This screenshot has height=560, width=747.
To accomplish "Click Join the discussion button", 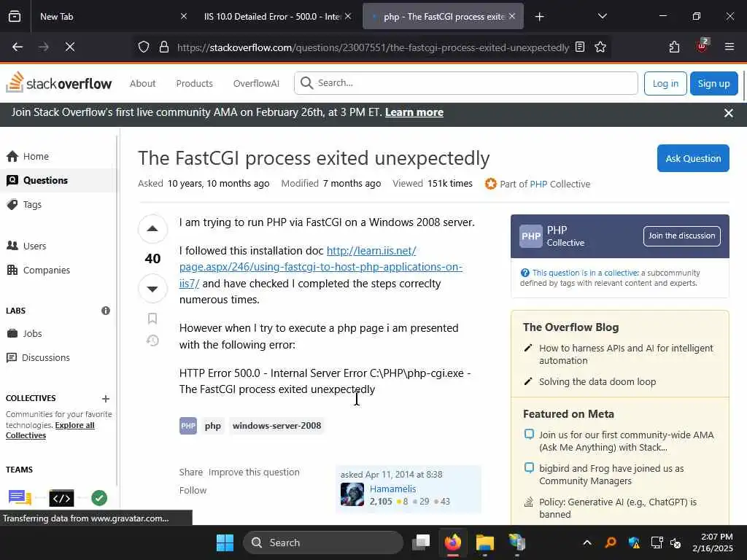I will [682, 236].
